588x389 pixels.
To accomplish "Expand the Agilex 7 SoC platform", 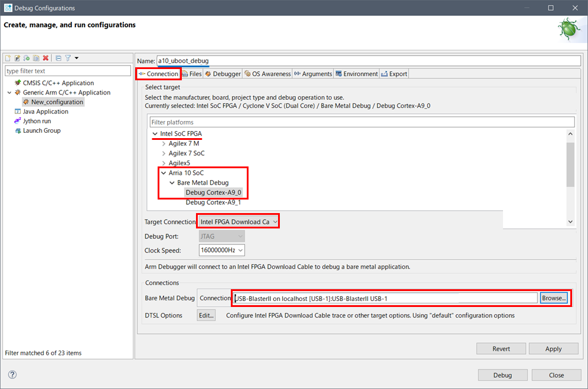I will [164, 153].
